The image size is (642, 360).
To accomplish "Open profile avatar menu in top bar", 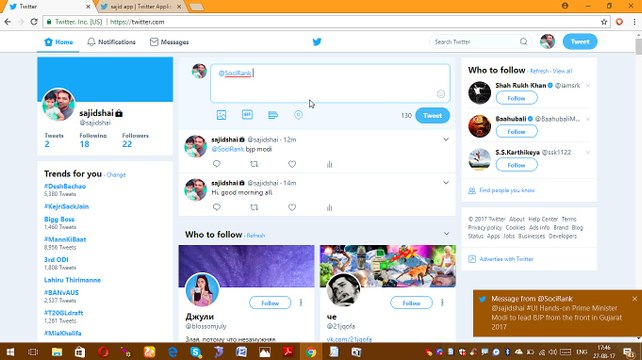I will pos(547,42).
